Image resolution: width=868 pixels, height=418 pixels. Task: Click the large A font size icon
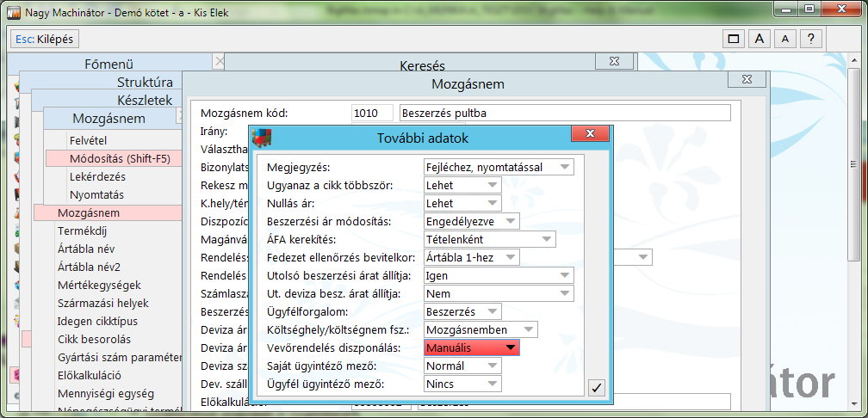click(759, 39)
